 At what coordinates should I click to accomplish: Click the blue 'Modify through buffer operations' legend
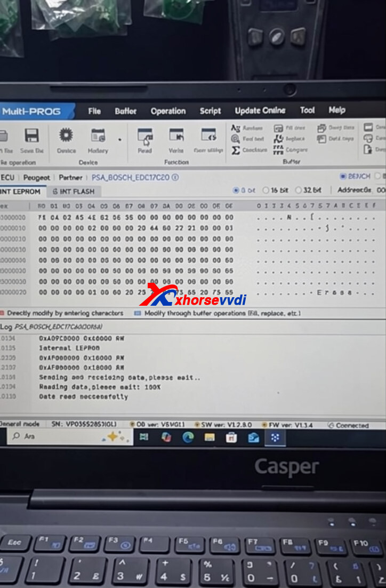(218, 313)
